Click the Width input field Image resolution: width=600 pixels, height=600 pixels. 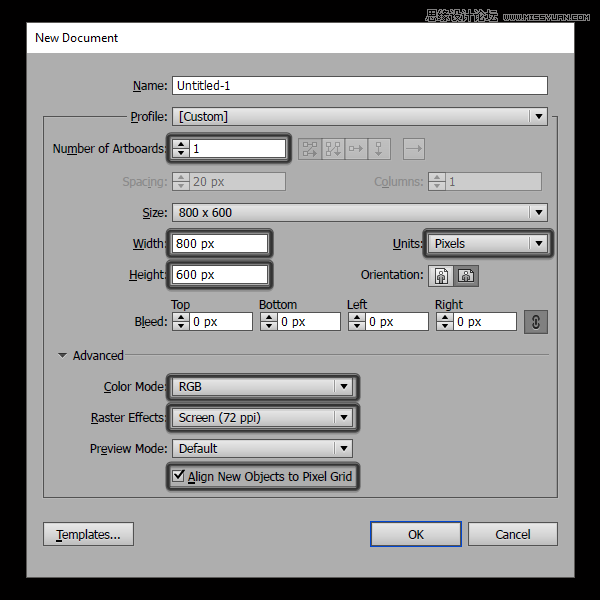(220, 243)
